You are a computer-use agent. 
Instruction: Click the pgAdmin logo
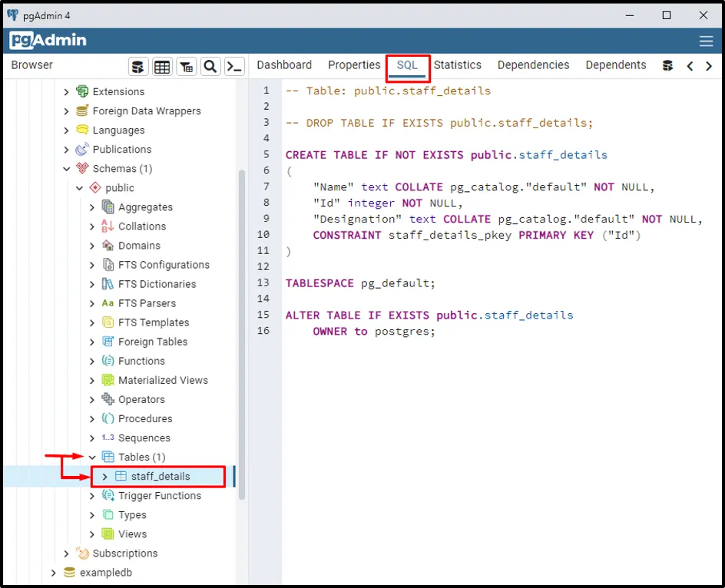click(48, 41)
